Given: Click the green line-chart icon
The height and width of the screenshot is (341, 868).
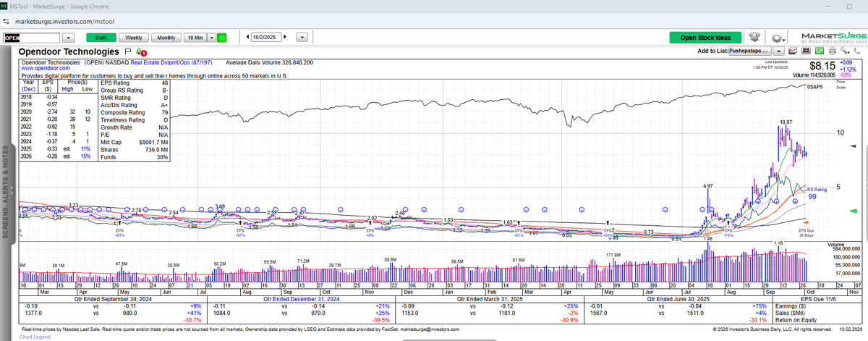Looking at the screenshot, I should (x=820, y=51).
